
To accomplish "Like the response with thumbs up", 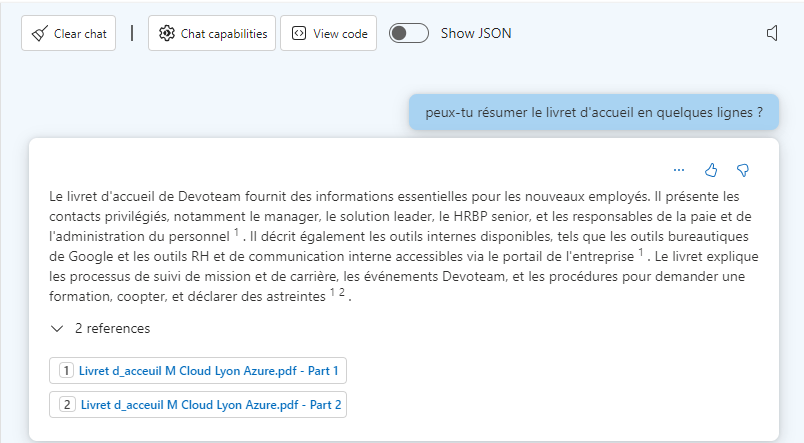I will (x=711, y=170).
